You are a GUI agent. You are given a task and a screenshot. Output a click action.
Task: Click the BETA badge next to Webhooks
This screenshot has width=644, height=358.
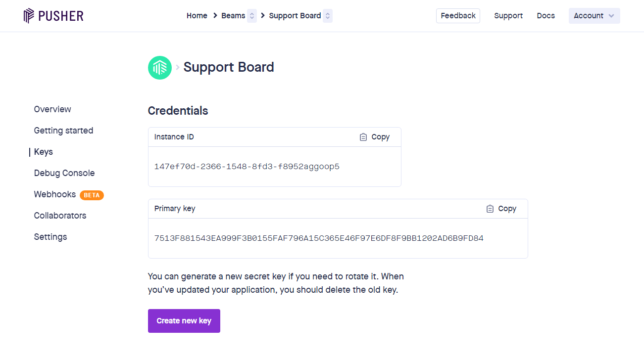click(92, 195)
